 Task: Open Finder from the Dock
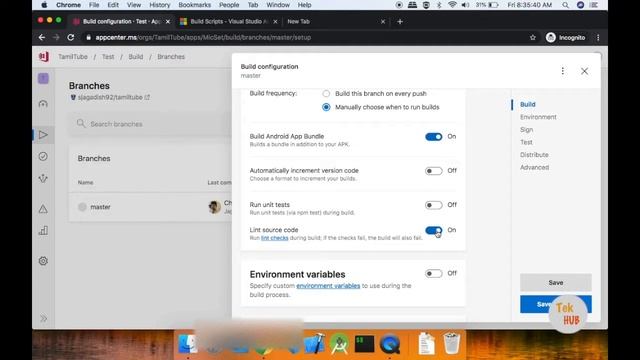click(x=188, y=344)
